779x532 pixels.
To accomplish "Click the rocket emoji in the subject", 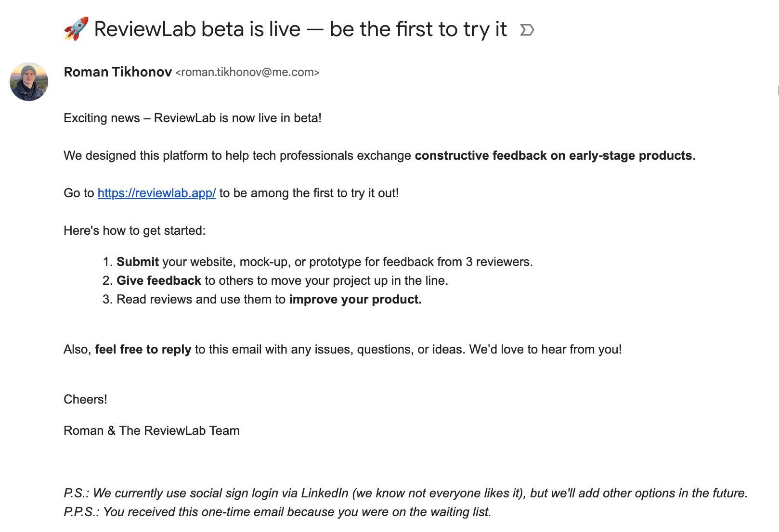I will coord(76,29).
